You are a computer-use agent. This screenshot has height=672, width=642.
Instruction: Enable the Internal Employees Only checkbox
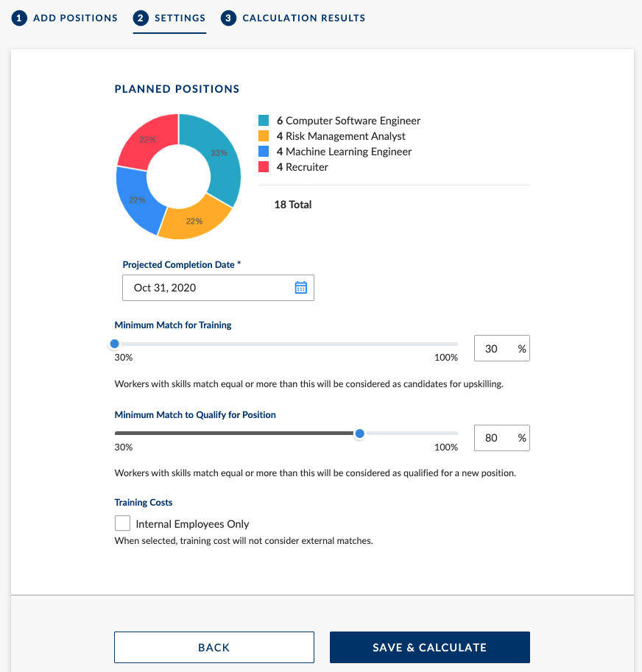pyautogui.click(x=123, y=524)
